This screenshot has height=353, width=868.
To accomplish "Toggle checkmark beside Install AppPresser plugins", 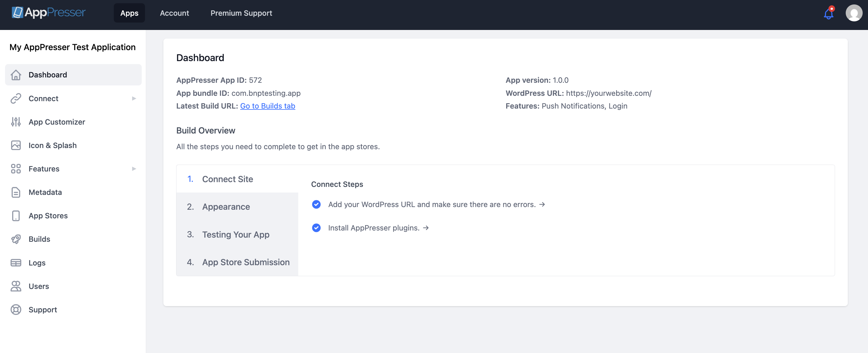I will (x=316, y=228).
